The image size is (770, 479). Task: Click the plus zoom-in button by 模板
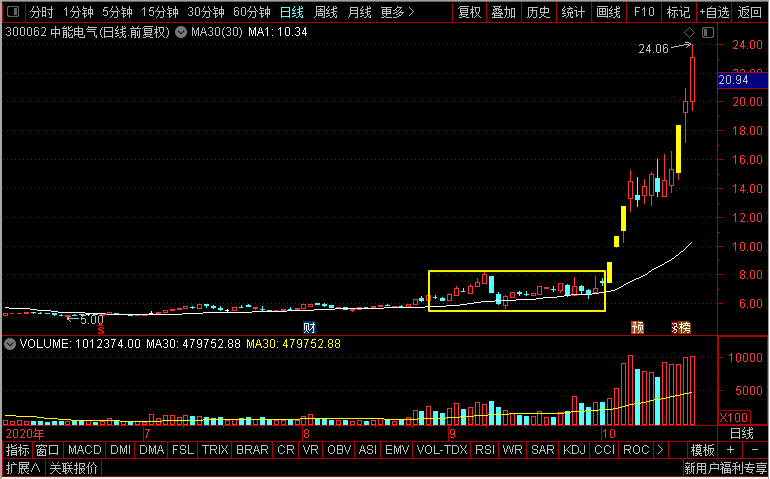pyautogui.click(x=730, y=450)
